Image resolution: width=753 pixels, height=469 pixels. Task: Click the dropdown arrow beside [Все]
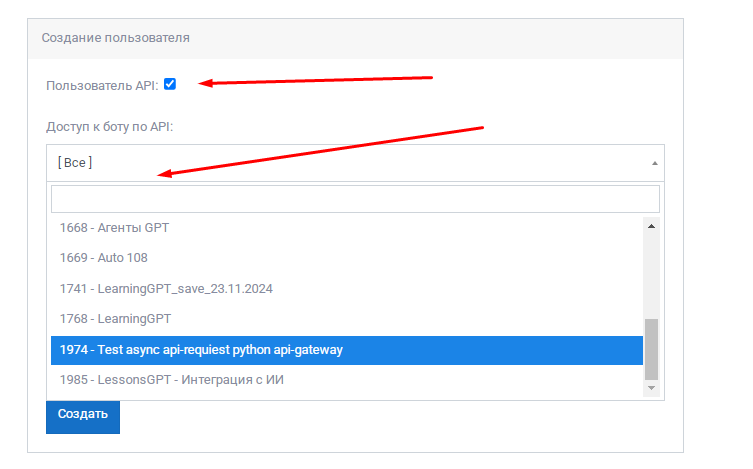654,162
